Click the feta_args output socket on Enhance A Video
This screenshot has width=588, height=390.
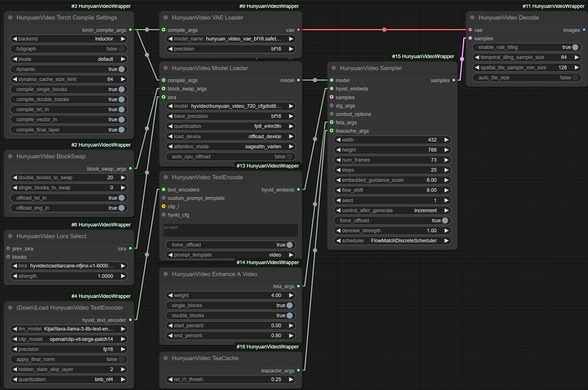point(298,286)
